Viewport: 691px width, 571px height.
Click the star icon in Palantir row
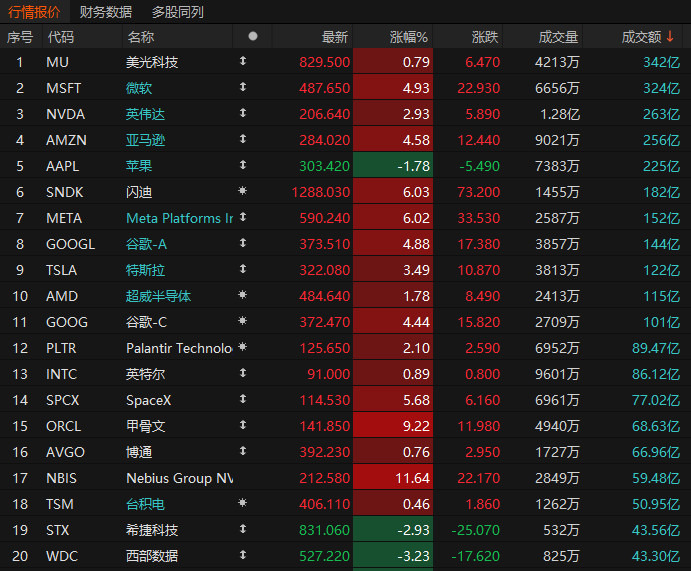pos(242,347)
